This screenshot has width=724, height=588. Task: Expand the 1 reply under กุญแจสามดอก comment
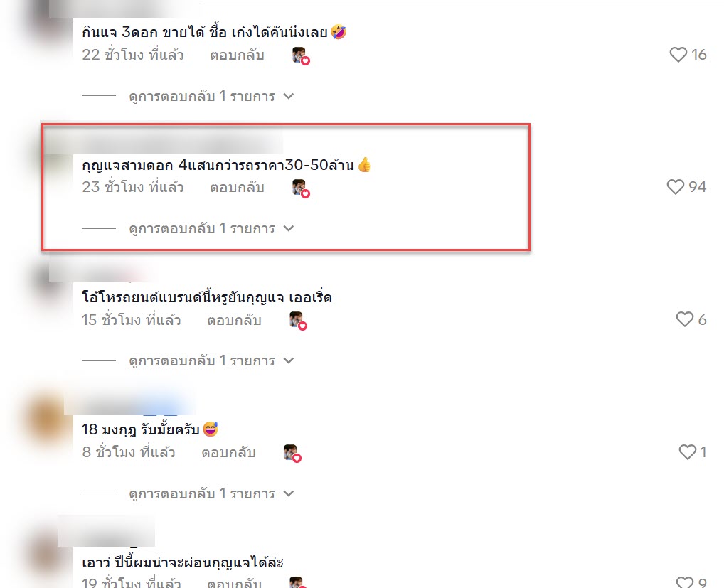pyautogui.click(x=211, y=228)
